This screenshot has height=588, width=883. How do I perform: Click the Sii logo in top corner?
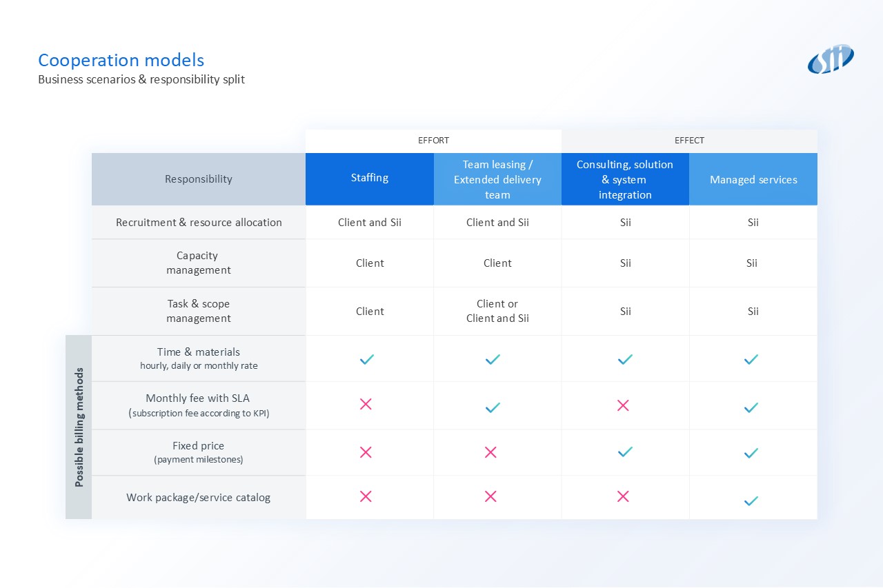[831, 60]
